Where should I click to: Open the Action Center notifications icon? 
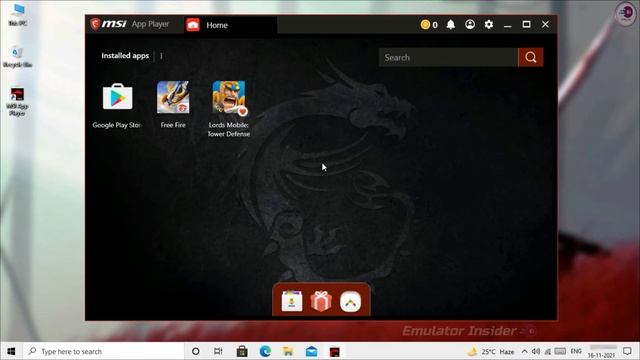tap(627, 351)
